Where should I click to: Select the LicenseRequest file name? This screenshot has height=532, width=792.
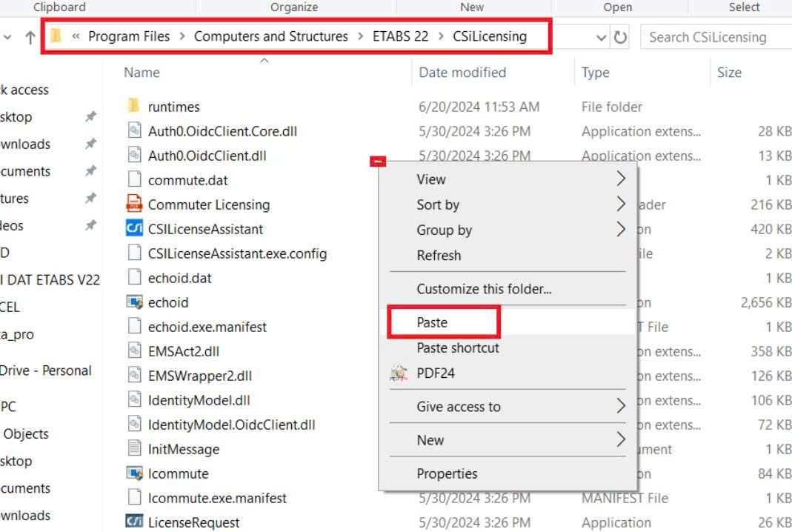point(193,522)
